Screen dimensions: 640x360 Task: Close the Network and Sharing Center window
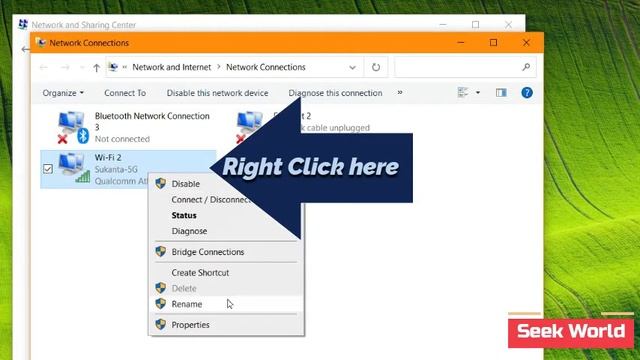coord(508,25)
